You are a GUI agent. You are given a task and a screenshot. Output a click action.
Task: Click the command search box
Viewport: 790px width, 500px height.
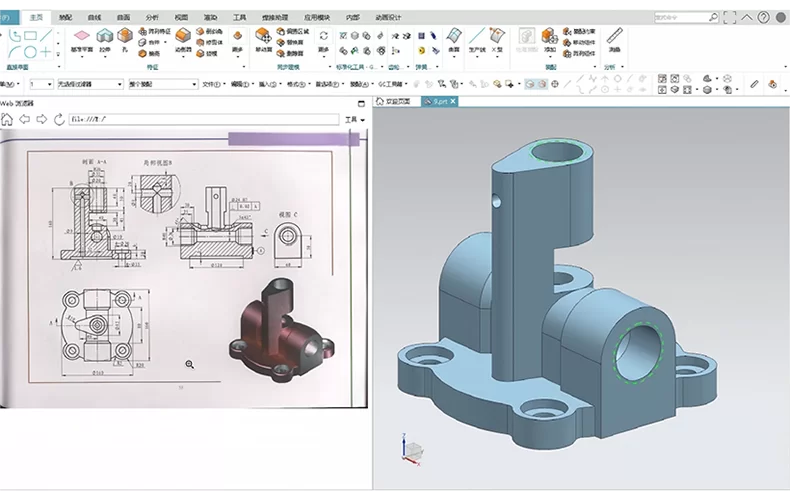click(684, 17)
